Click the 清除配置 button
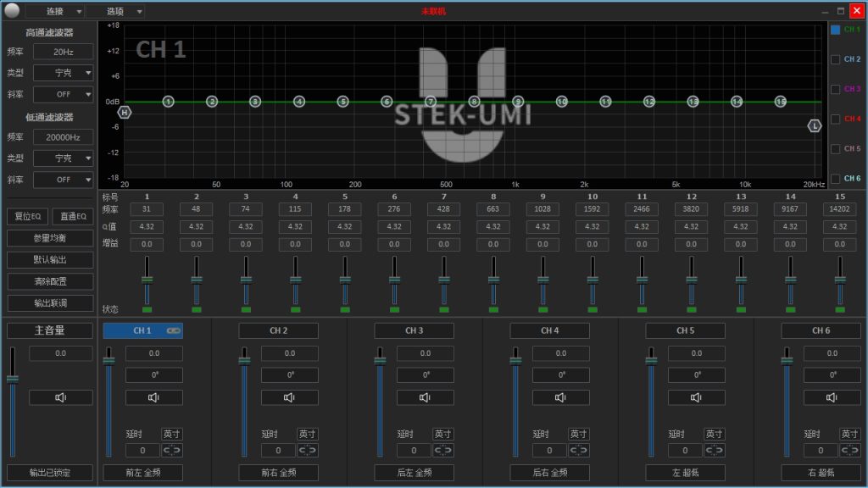The height and width of the screenshot is (488, 868). pos(50,281)
